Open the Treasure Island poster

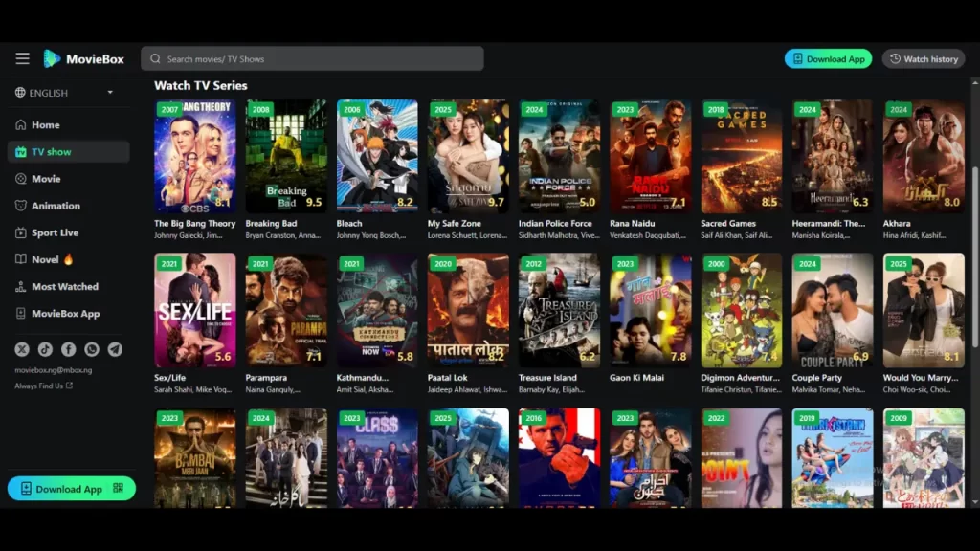pos(559,311)
